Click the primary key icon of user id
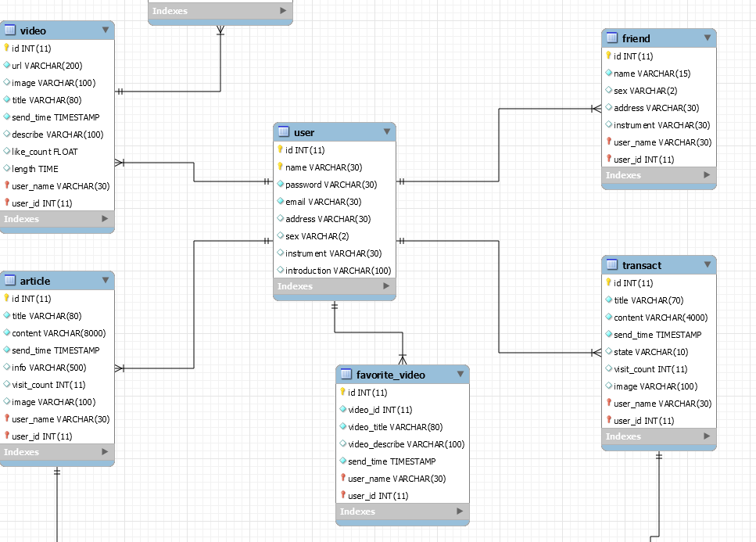This screenshot has width=756, height=542. click(x=280, y=149)
